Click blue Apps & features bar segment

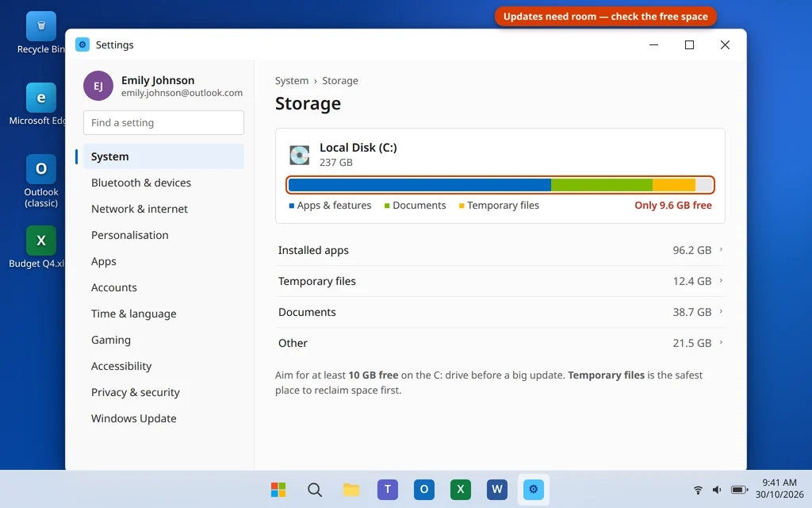pyautogui.click(x=419, y=184)
